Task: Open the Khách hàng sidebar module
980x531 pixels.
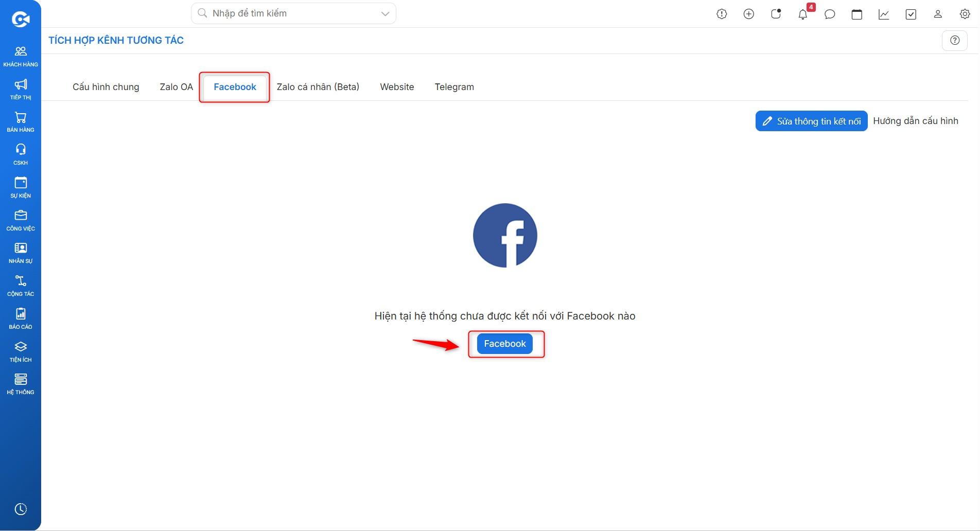Action: 21,56
